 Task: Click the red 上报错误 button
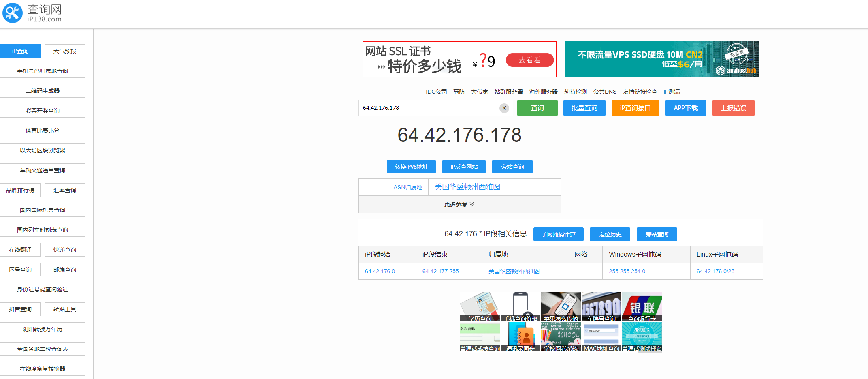(734, 108)
